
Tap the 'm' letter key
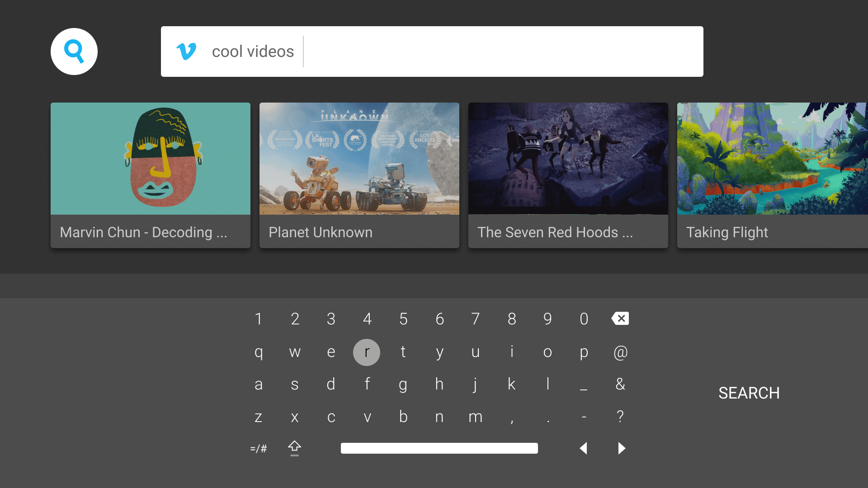click(x=476, y=417)
